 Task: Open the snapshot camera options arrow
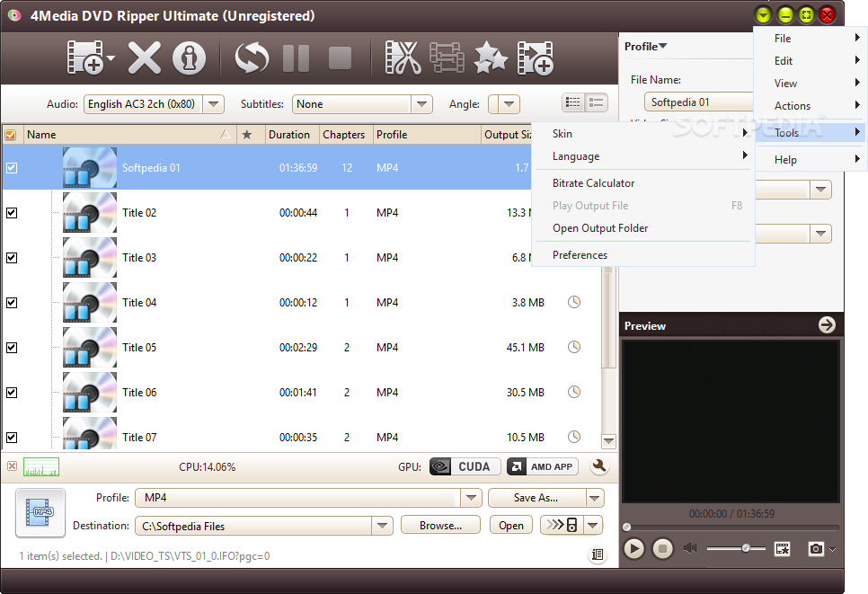pos(832,549)
